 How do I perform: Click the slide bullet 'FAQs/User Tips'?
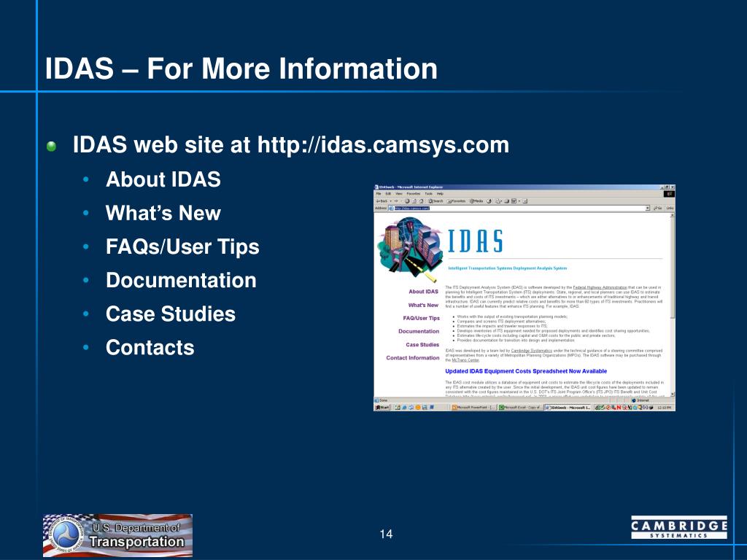(x=182, y=246)
